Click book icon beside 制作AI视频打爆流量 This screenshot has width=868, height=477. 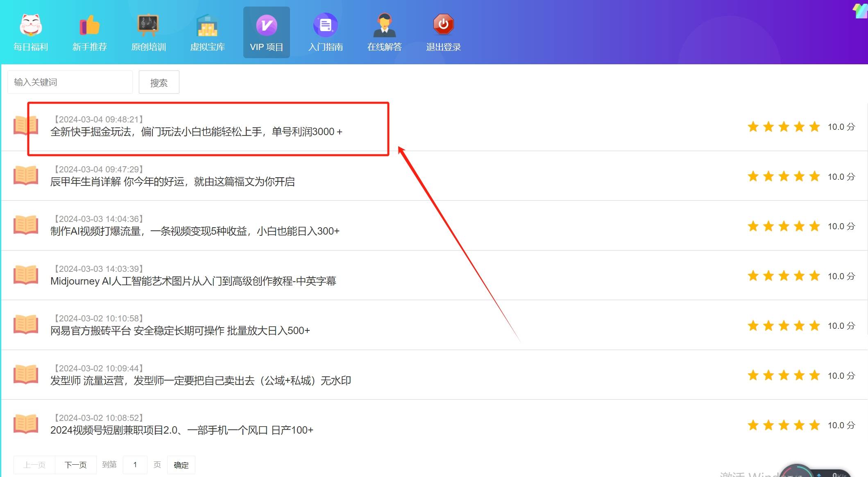(26, 225)
